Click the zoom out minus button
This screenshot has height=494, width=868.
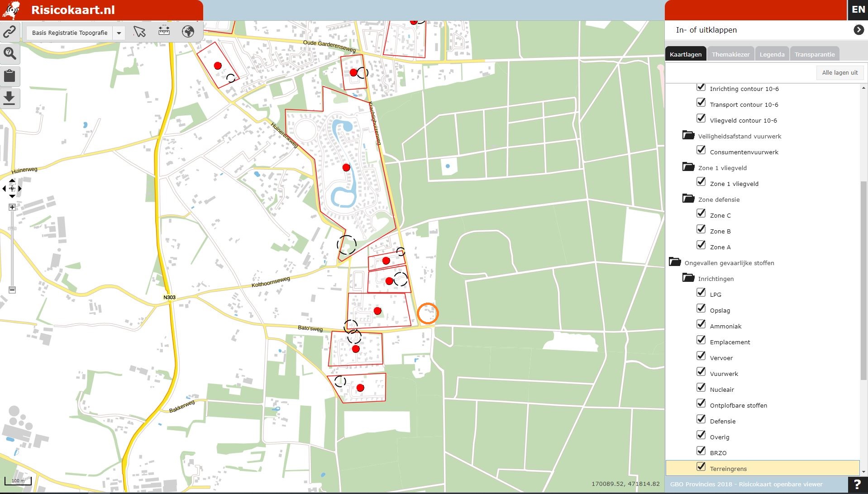pos(12,290)
